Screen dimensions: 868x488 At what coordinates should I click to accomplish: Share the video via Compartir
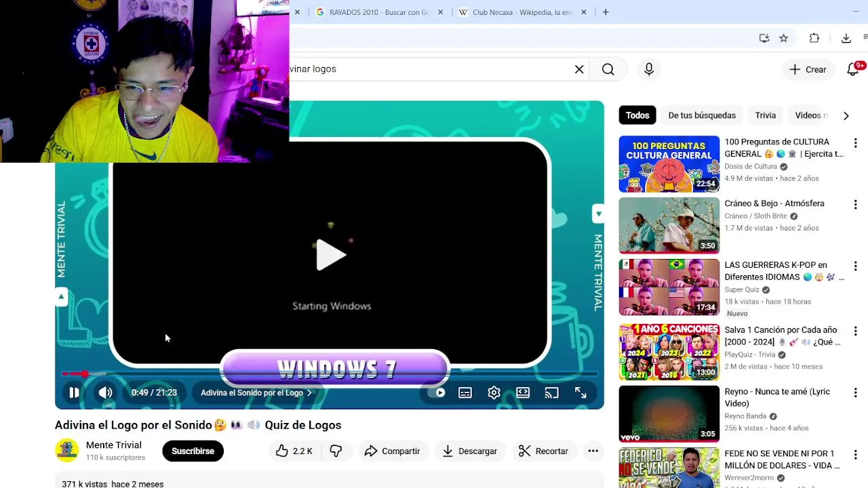coord(392,451)
